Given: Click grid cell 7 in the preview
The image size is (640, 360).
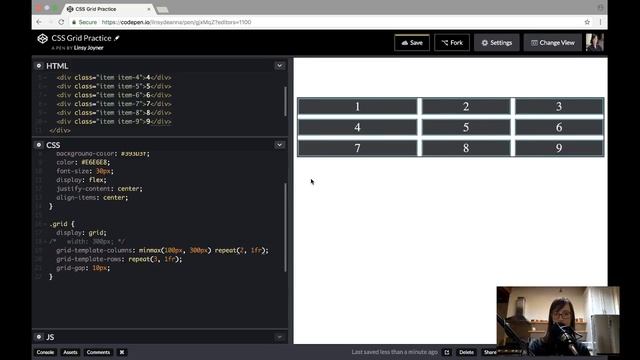Looking at the screenshot, I should point(358,148).
